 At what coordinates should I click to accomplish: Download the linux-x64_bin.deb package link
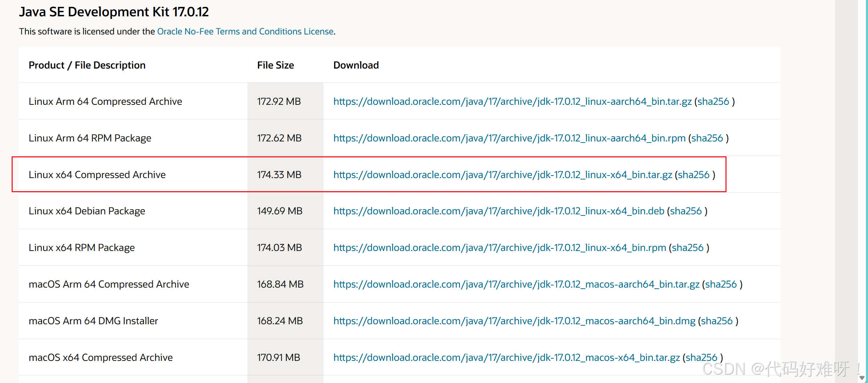pos(499,211)
